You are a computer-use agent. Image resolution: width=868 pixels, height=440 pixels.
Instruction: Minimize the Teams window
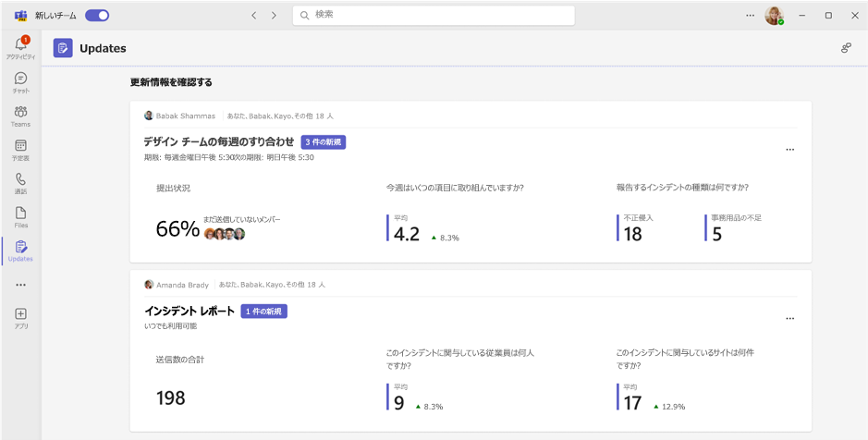(801, 16)
